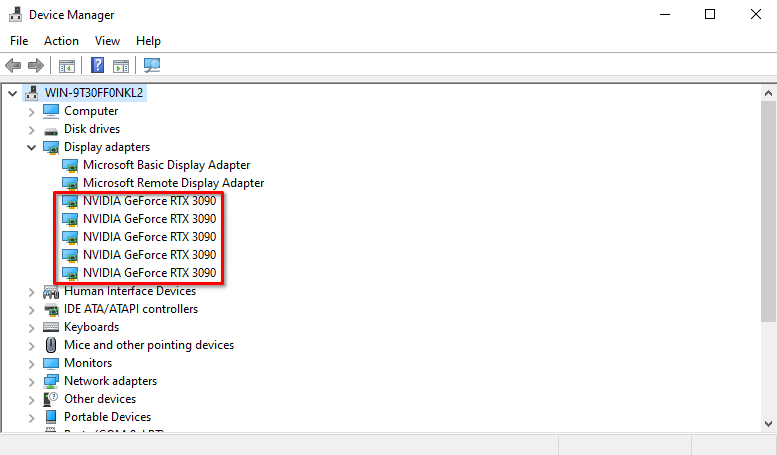Image resolution: width=777 pixels, height=455 pixels.
Task: Expand the Disk drives category
Action: [x=32, y=130]
